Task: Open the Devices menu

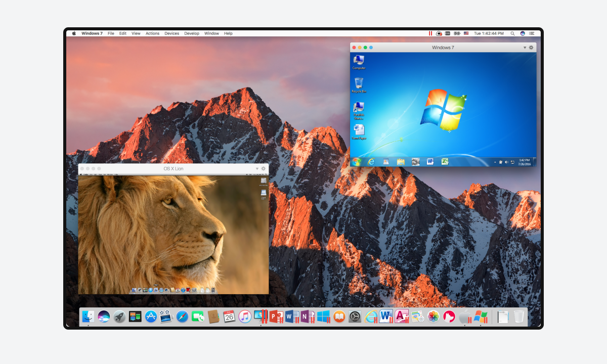Action: pos(171,33)
